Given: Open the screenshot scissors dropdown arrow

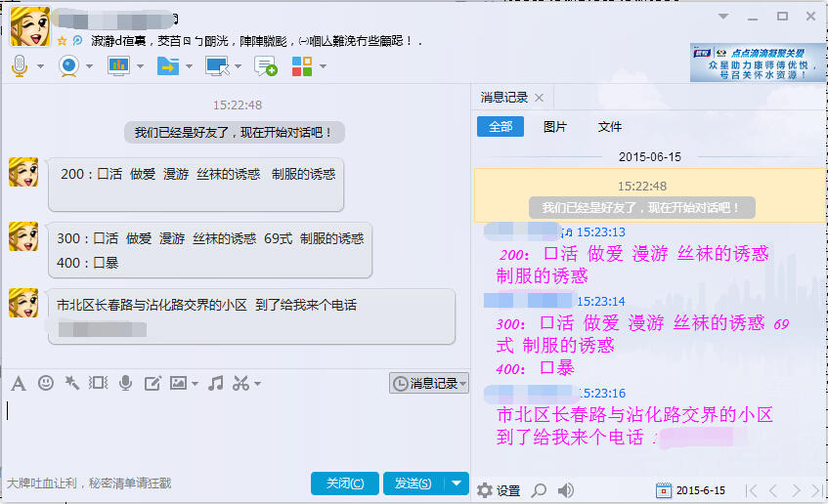Looking at the screenshot, I should tap(258, 384).
